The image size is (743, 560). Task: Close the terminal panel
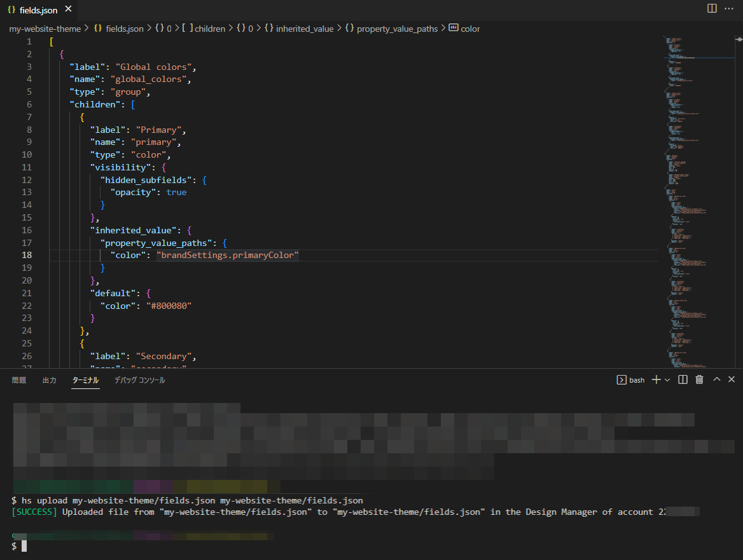coord(732,379)
